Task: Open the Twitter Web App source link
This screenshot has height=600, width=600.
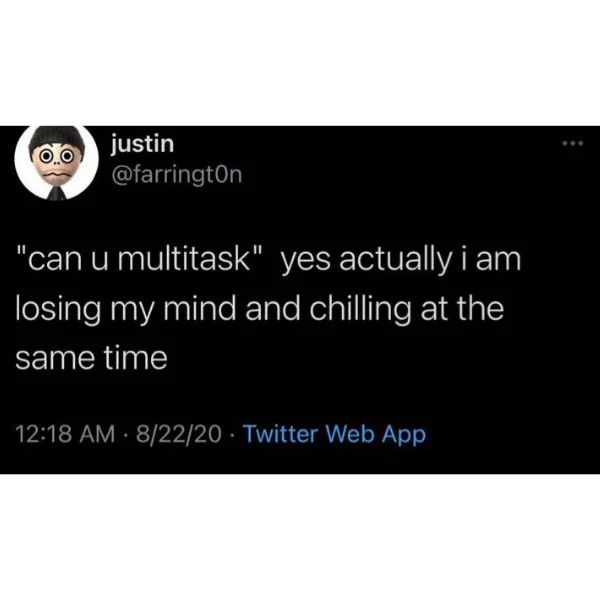Action: point(335,434)
